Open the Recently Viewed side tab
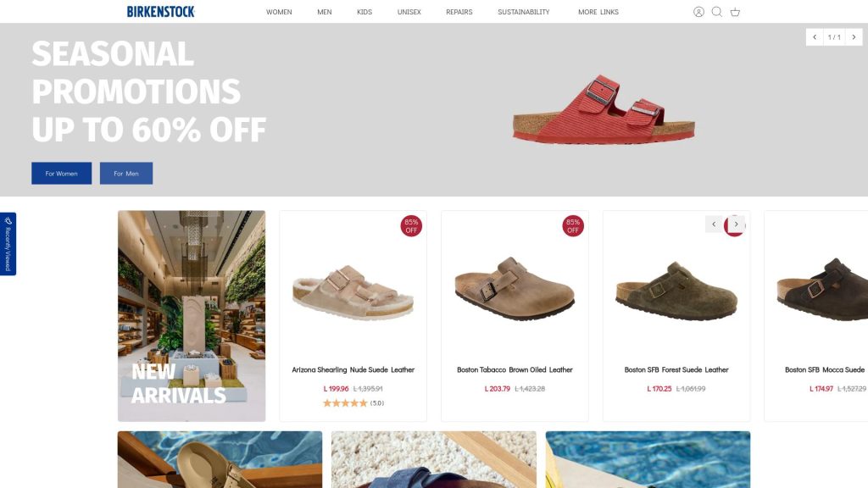 tap(8, 243)
